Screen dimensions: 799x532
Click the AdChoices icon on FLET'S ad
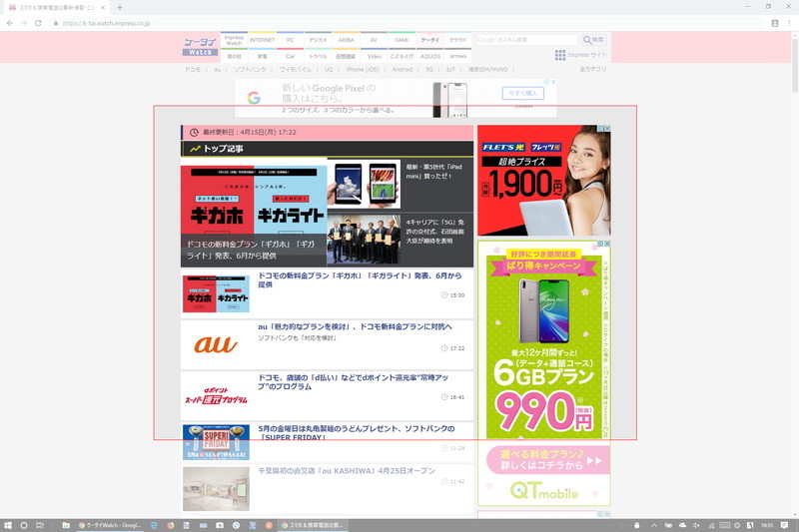click(x=601, y=129)
